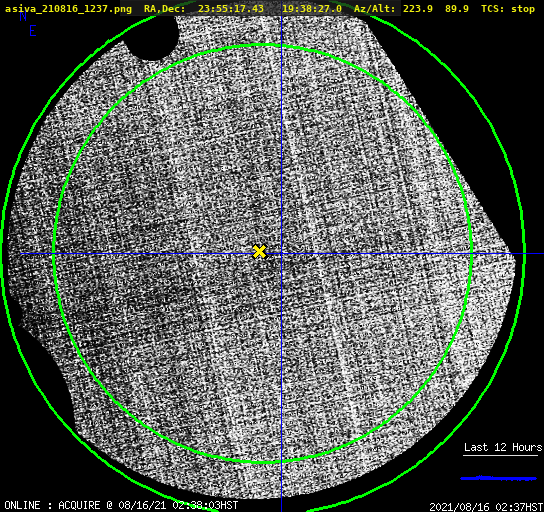Click the Az/Alt label in header
This screenshot has width=544, height=512.
coord(375,9)
